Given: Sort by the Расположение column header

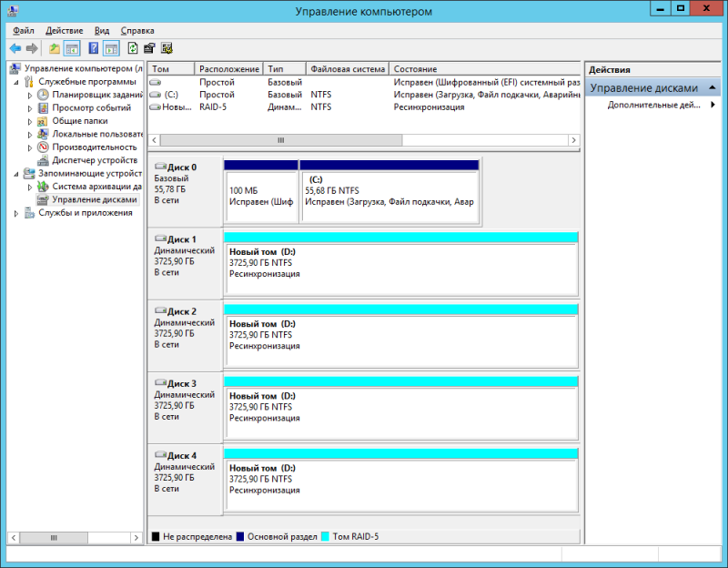Looking at the screenshot, I should (229, 69).
